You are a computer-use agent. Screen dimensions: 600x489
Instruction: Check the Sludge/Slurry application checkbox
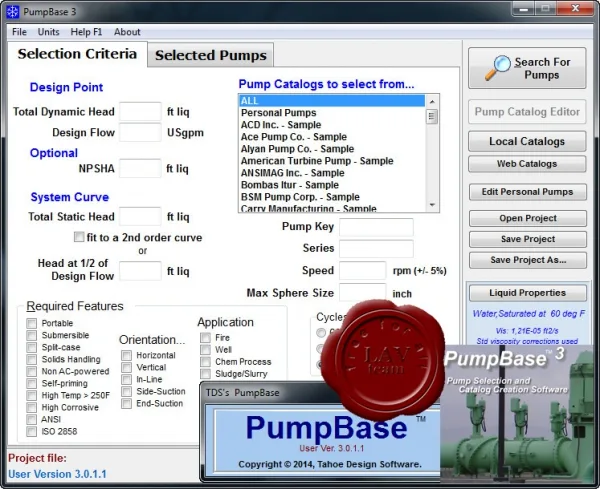[x=205, y=374]
